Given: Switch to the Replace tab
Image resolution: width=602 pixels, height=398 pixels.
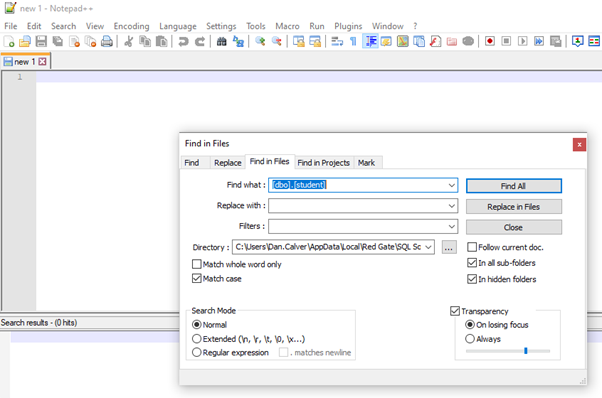Looking at the screenshot, I should (228, 163).
